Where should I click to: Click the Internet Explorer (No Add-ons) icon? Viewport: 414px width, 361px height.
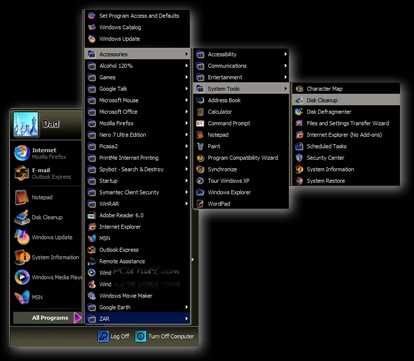(299, 135)
